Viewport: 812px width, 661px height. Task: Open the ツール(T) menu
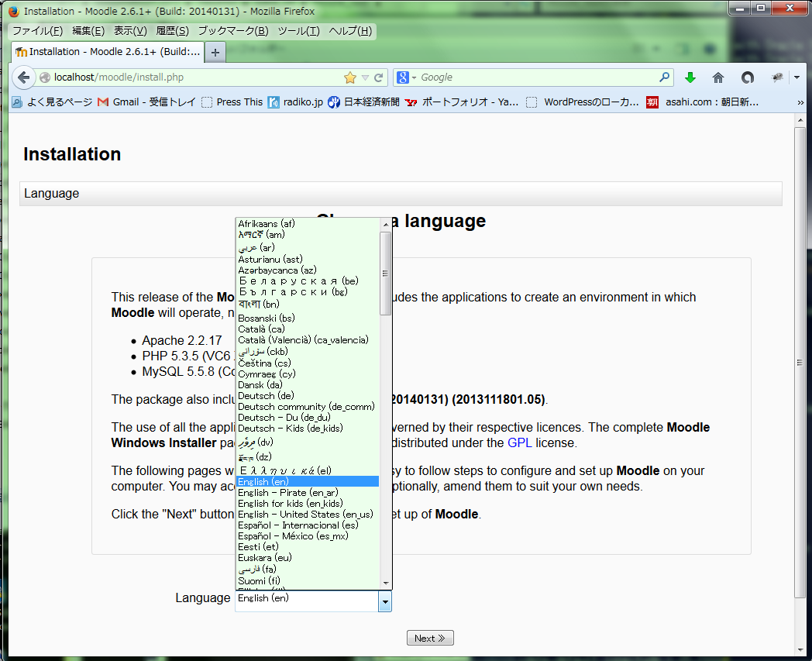(299, 31)
